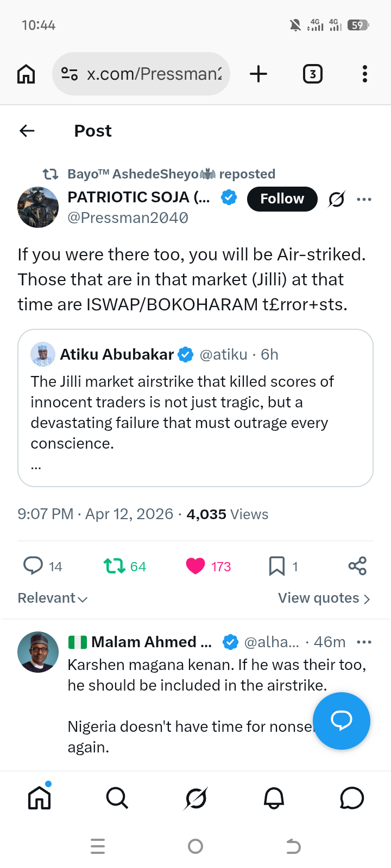Tap the reply icon with 14 comments

(x=33, y=566)
